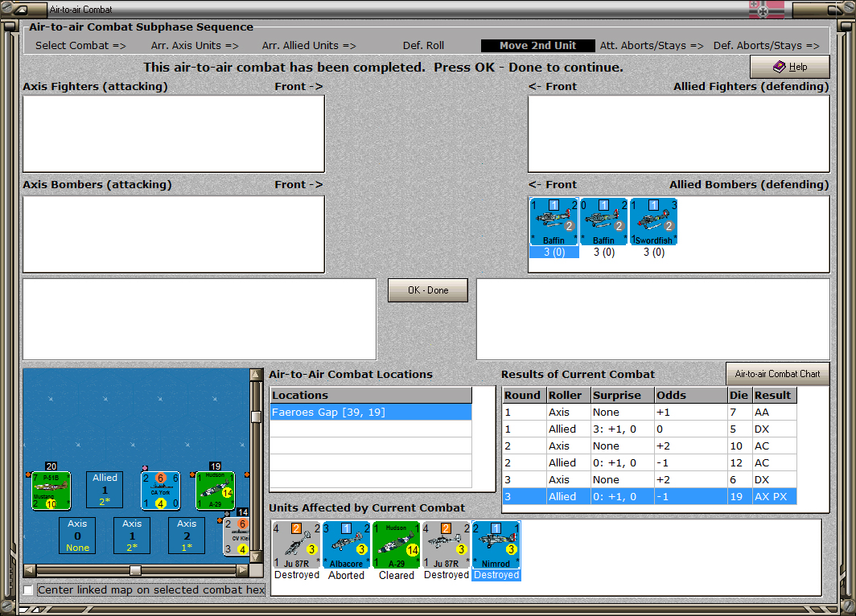Select the round 2 Allied die 12 row

click(x=649, y=462)
